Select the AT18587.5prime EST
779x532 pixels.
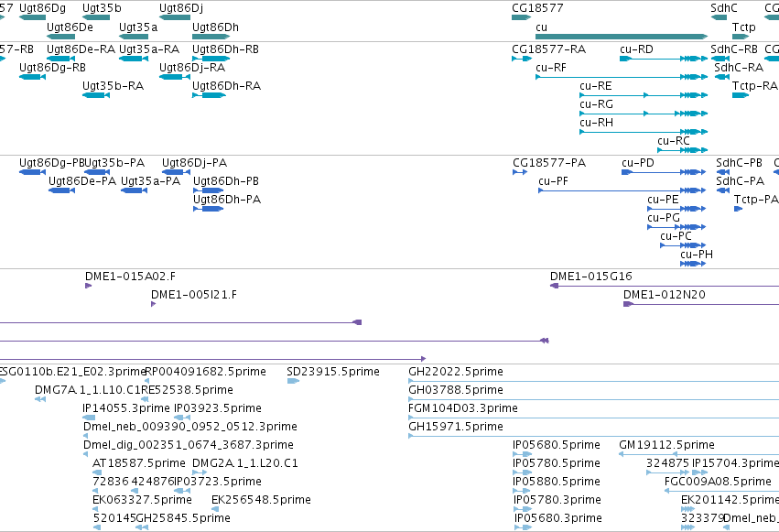tap(97, 472)
